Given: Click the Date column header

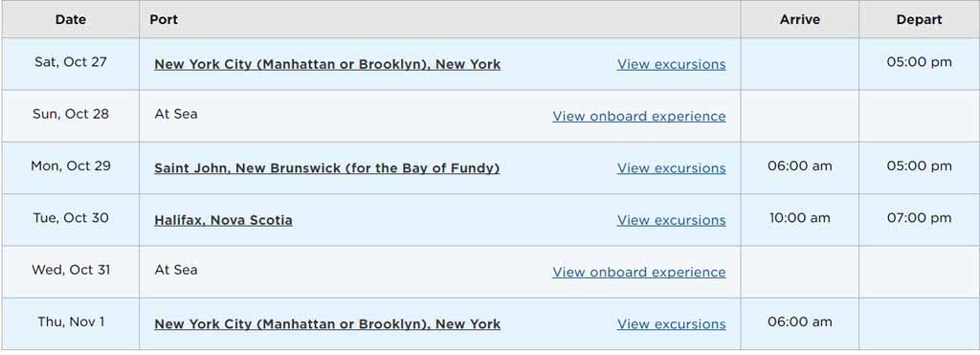Looking at the screenshot, I should click(x=71, y=19).
